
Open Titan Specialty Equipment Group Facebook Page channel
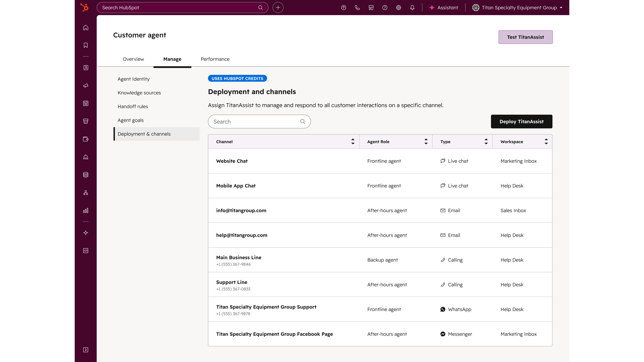(274, 334)
